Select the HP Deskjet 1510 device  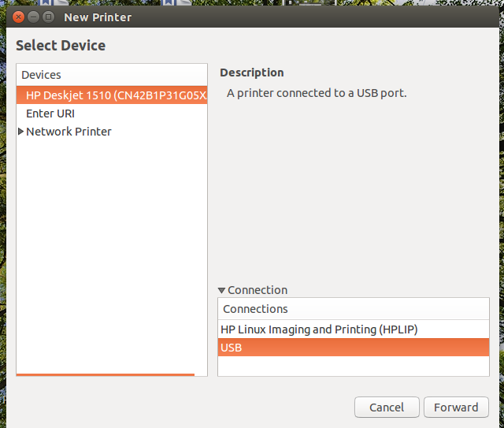[x=112, y=95]
